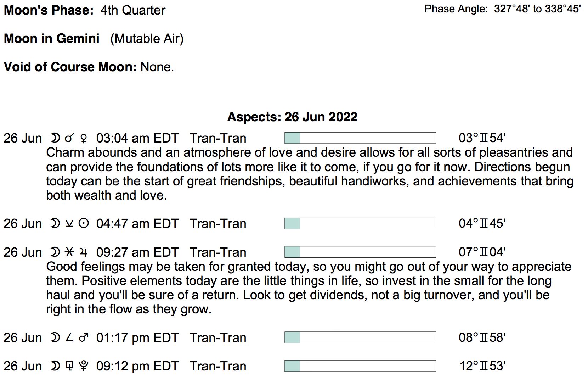This screenshot has width=588, height=385.
Task: Click the Gemini glyph in the 03°54' position
Action: (484, 138)
